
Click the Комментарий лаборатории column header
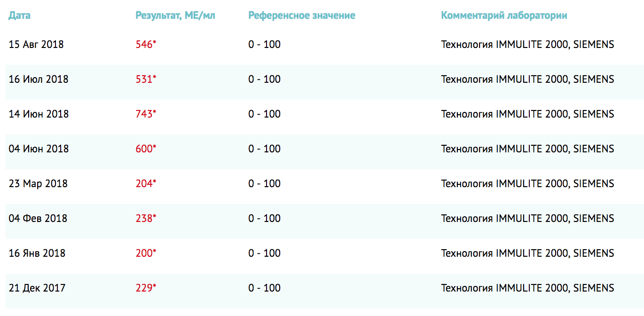pos(504,16)
